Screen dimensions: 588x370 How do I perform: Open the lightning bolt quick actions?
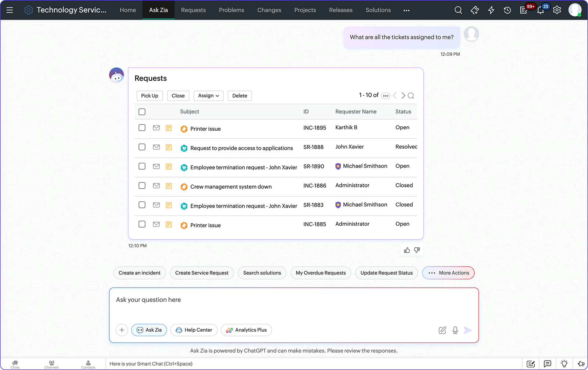491,10
